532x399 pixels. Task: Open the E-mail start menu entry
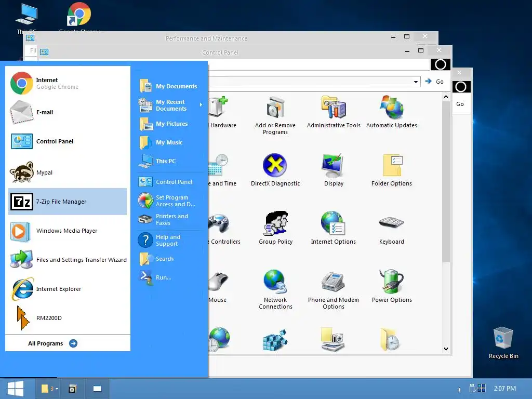68,112
